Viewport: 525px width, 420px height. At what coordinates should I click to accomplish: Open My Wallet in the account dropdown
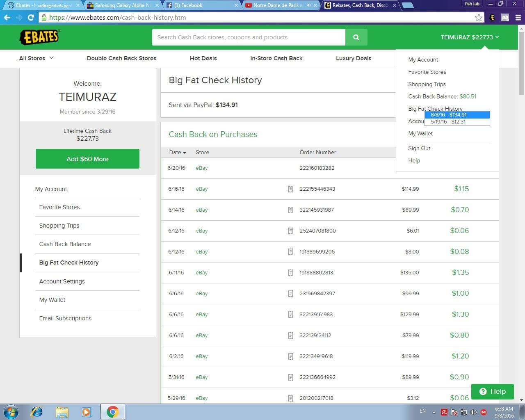420,133
